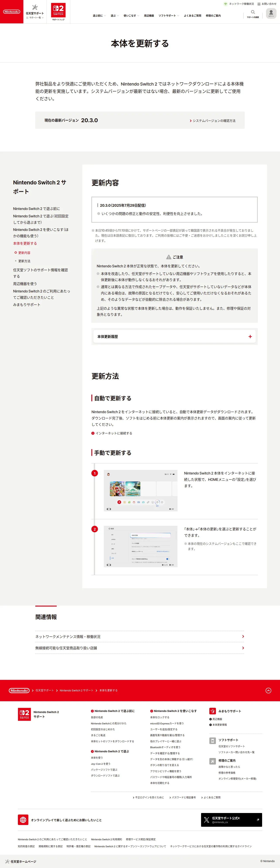Click breadcrumb link Nintendo Switch 2 サポート
This screenshot has height=868, width=280.
point(76,690)
